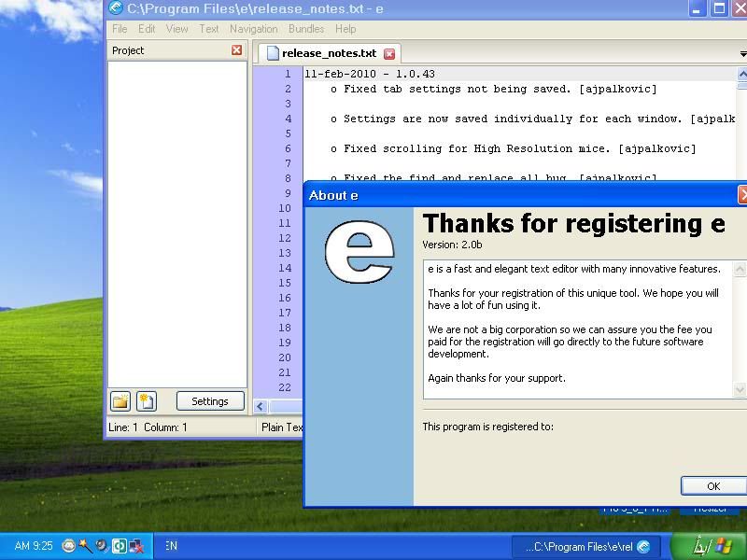Image resolution: width=747 pixels, height=560 pixels.
Task: Click the Settings button in the Project panel
Action: coord(210,401)
